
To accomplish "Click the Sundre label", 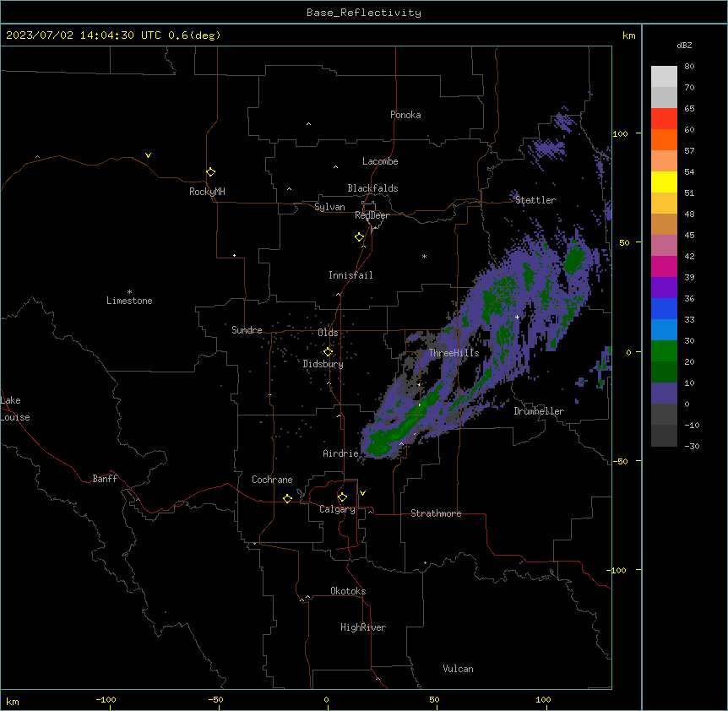I will pos(247,330).
